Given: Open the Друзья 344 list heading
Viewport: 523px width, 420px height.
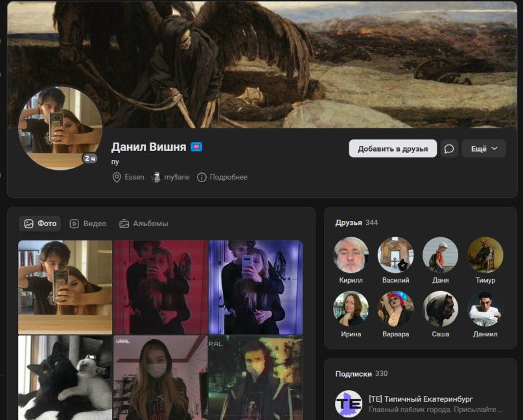Looking at the screenshot, I should click(356, 222).
